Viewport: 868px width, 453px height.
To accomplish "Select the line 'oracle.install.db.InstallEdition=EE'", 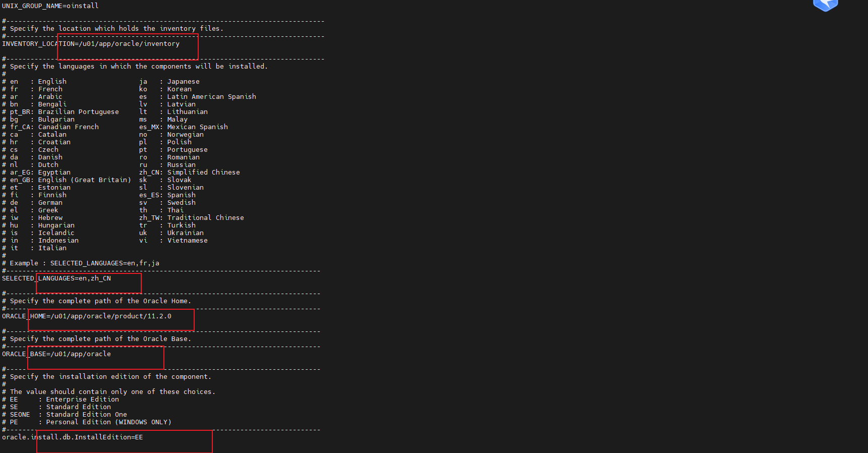I will (x=73, y=437).
